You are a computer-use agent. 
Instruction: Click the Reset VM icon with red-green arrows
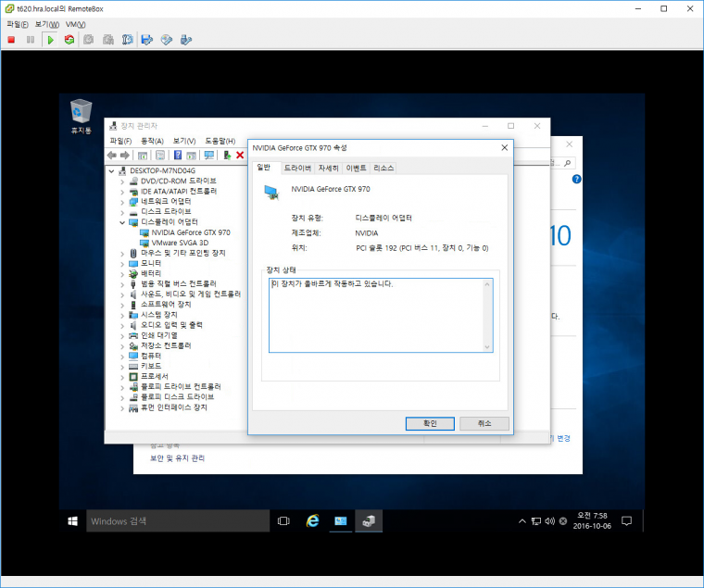(x=69, y=40)
